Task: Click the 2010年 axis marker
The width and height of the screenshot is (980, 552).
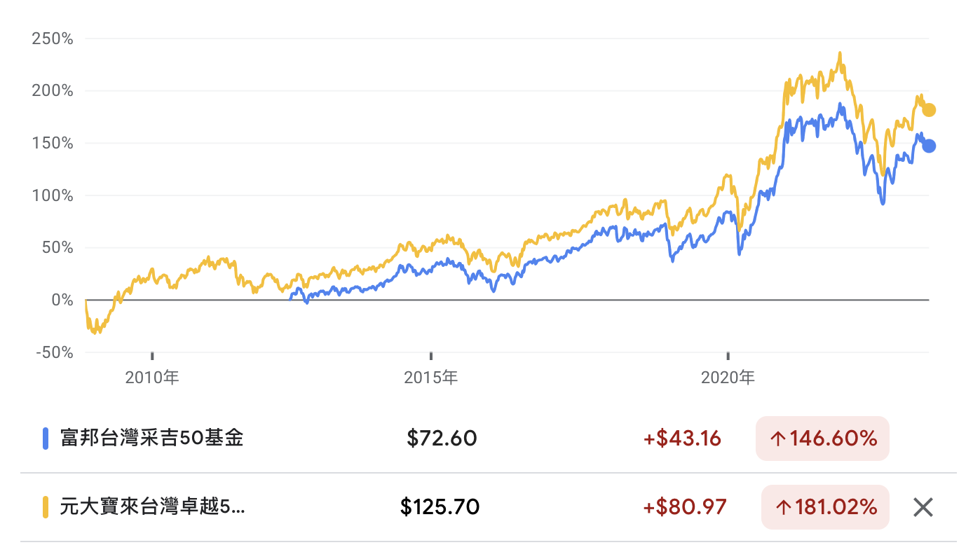Action: pyautogui.click(x=152, y=378)
